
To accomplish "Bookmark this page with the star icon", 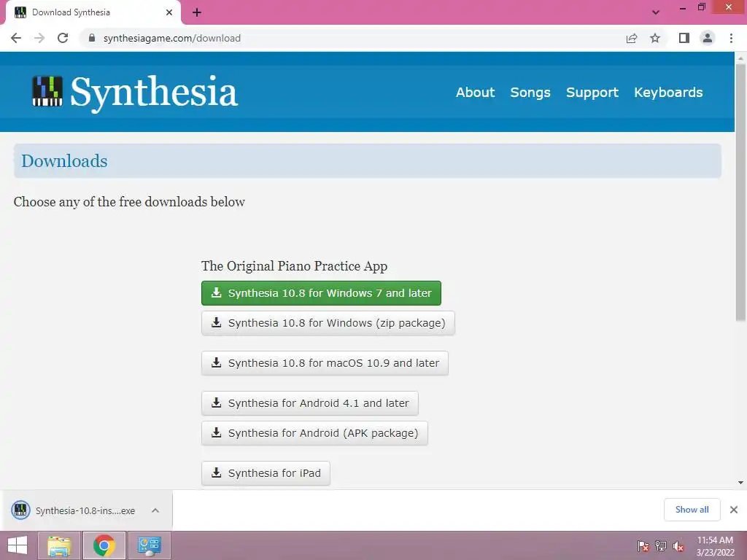I will tap(655, 38).
